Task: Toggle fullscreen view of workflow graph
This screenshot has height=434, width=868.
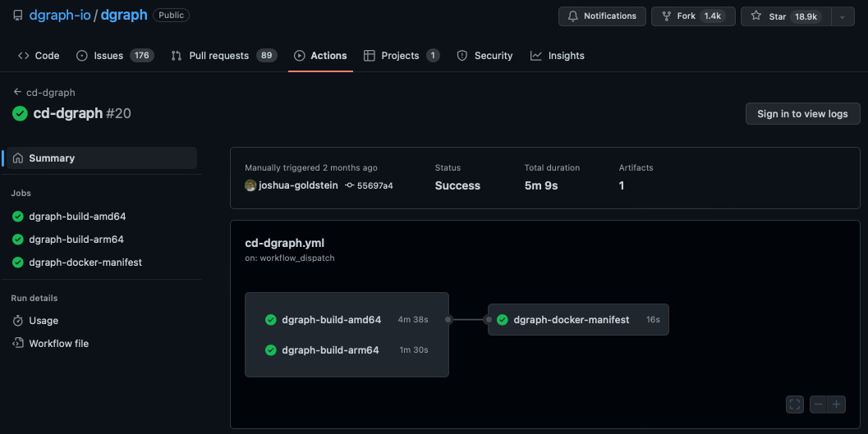Action: point(795,404)
